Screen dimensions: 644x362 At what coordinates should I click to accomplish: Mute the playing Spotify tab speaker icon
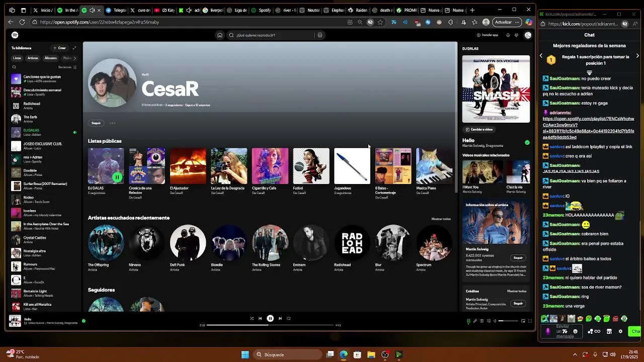point(92,10)
